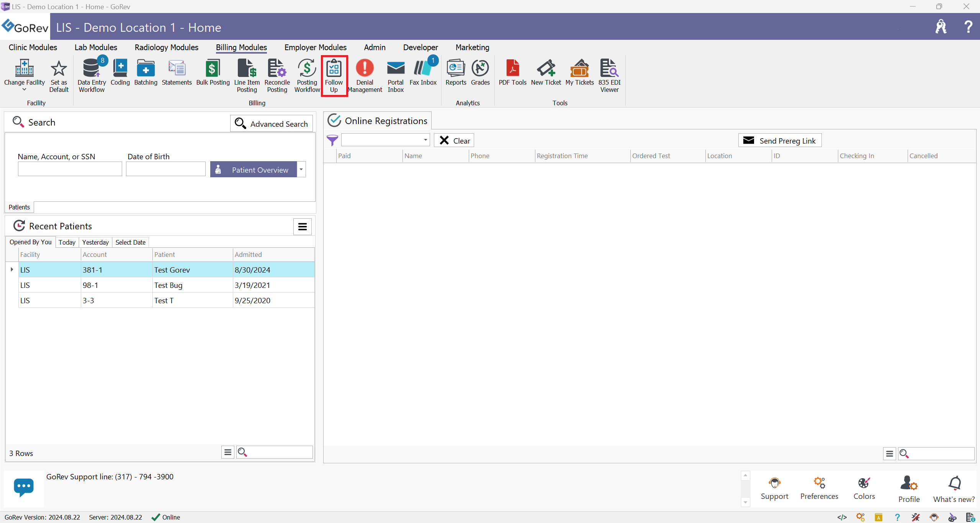Screen dimensions: 980x523
Task: Open Preferences
Action: 819,489
